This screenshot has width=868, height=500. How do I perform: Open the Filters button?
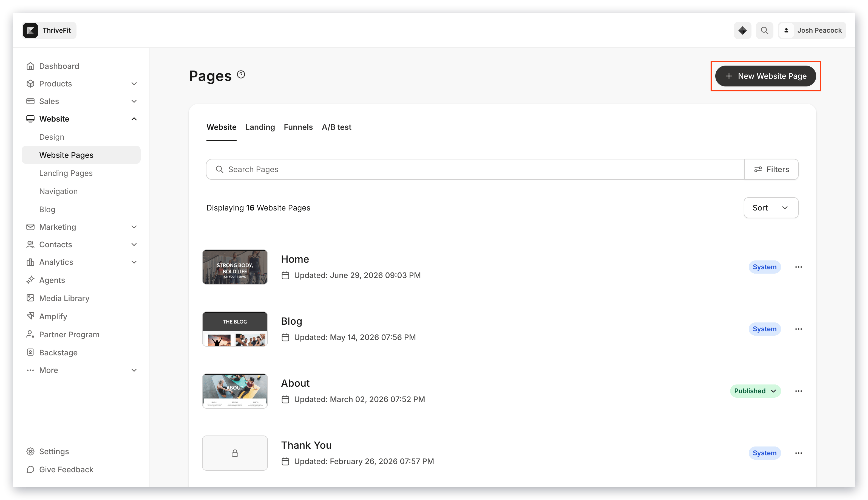pos(771,169)
